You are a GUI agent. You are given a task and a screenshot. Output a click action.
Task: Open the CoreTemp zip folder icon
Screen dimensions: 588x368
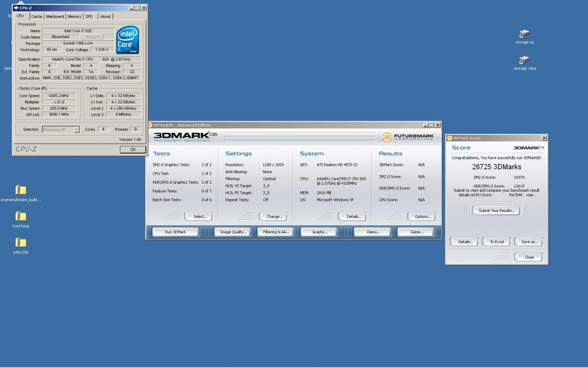click(21, 216)
